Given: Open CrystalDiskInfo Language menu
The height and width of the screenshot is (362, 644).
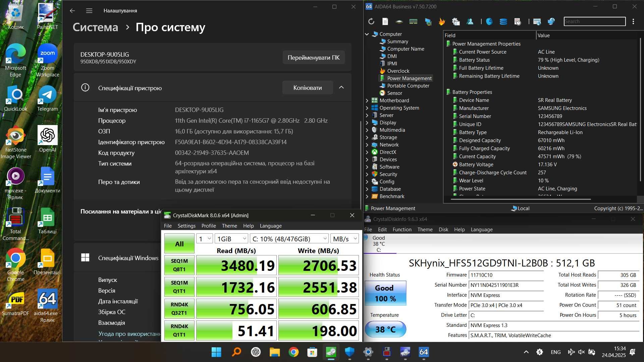Looking at the screenshot, I should point(482,230).
